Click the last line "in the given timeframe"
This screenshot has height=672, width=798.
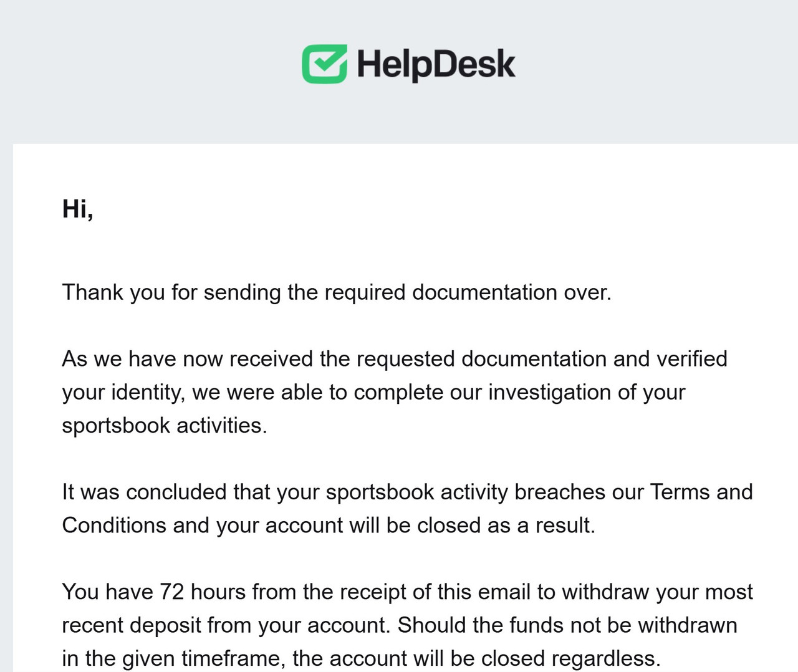coord(361,658)
